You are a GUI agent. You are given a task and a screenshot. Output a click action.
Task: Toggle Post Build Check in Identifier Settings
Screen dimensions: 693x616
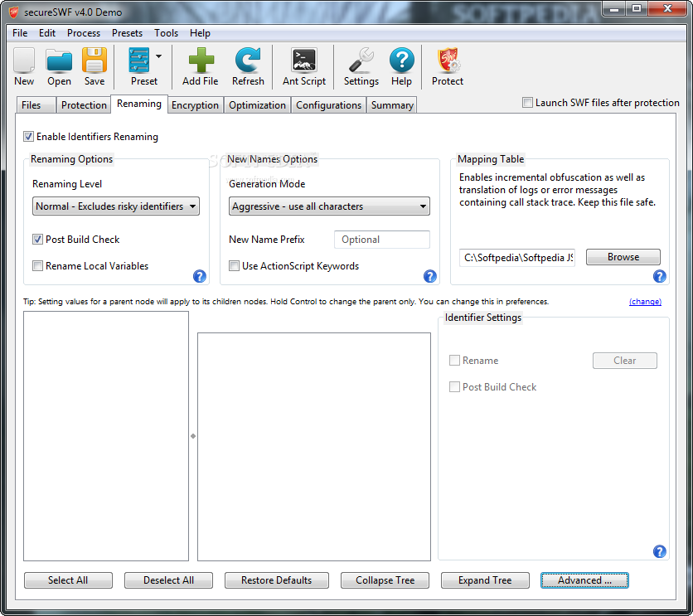(x=454, y=387)
